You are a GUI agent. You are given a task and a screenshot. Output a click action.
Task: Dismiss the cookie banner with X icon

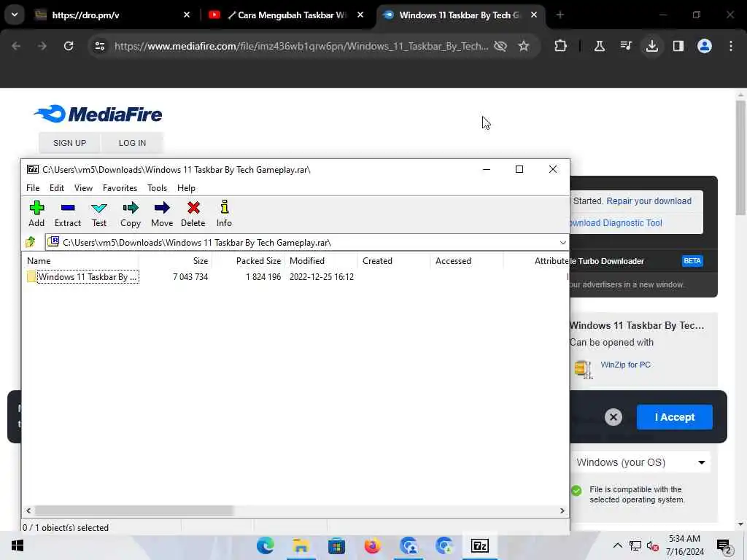point(614,417)
